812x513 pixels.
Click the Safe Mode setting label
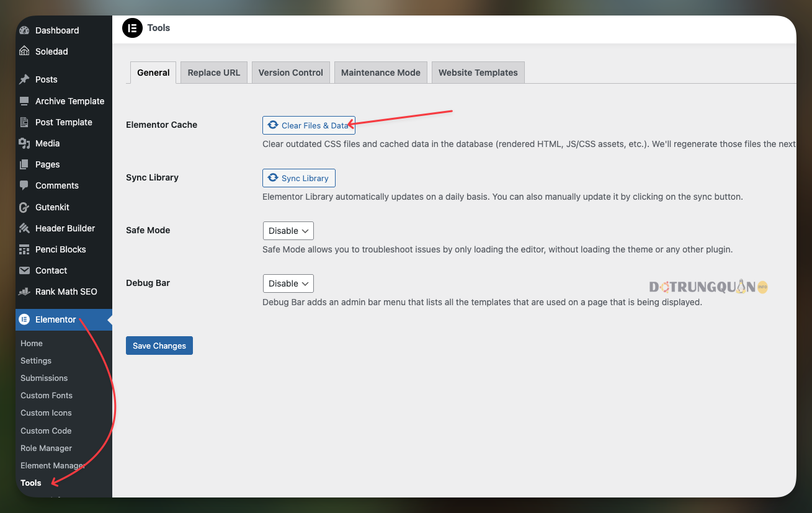coord(148,230)
